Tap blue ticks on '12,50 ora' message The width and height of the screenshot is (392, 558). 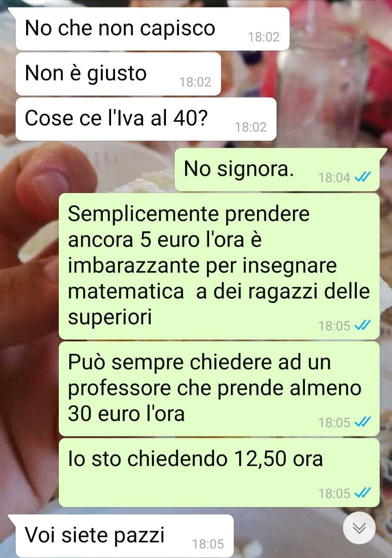click(362, 493)
